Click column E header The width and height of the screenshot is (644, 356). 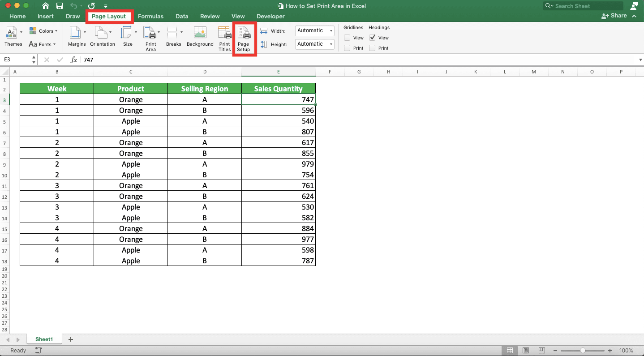point(278,72)
